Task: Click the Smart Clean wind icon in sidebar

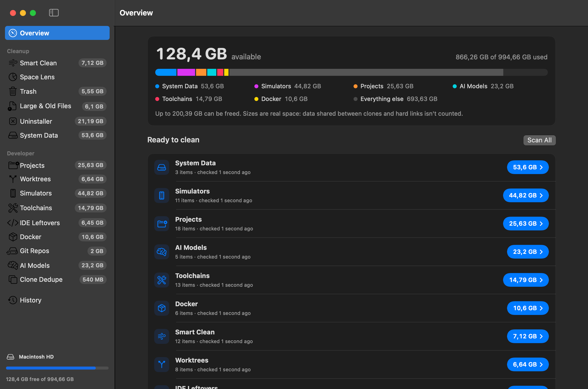Action: [x=13, y=63]
